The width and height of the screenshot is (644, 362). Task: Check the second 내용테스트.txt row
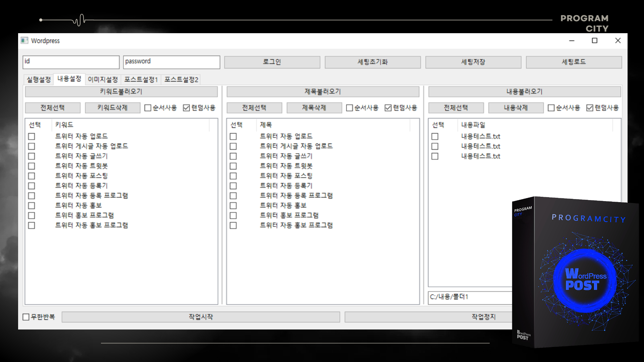click(435, 146)
